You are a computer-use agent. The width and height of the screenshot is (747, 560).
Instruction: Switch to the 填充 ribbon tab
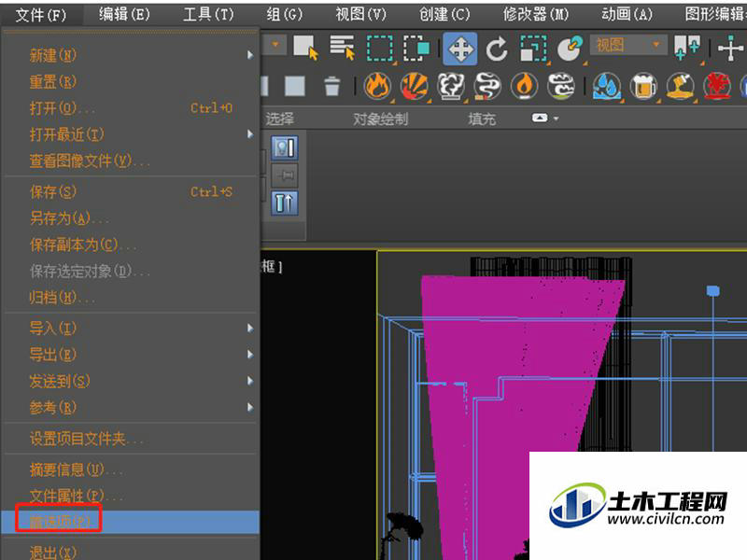pos(482,119)
